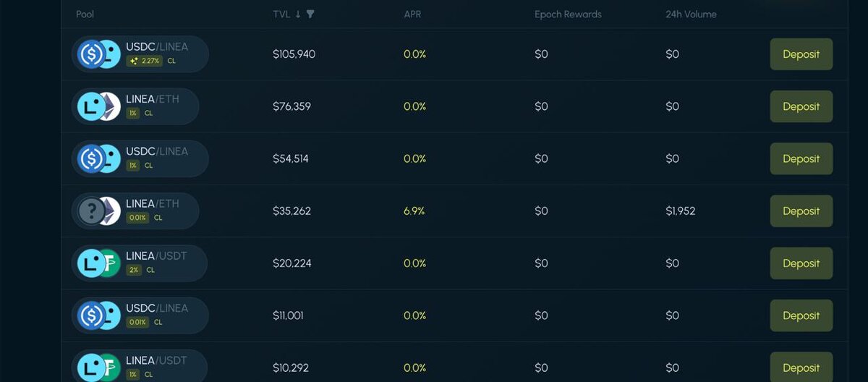Select the USDC/LINEA 2.27% pool token icon
868x382 pixels.
click(x=99, y=54)
